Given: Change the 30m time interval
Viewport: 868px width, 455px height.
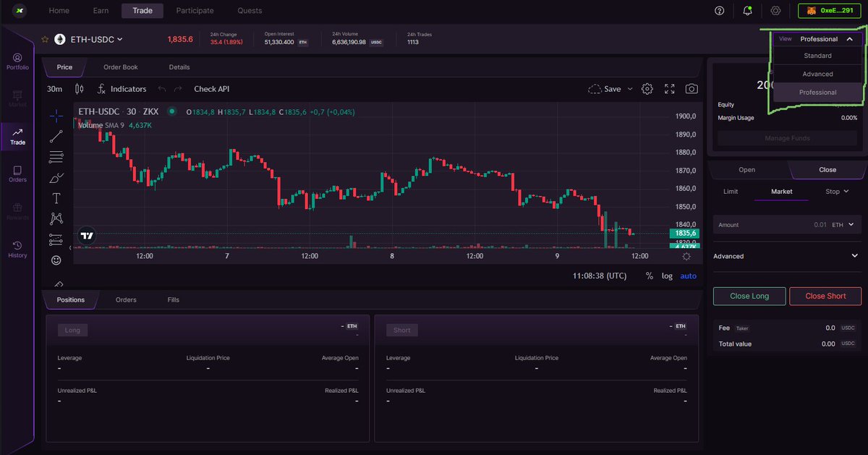Looking at the screenshot, I should (54, 89).
